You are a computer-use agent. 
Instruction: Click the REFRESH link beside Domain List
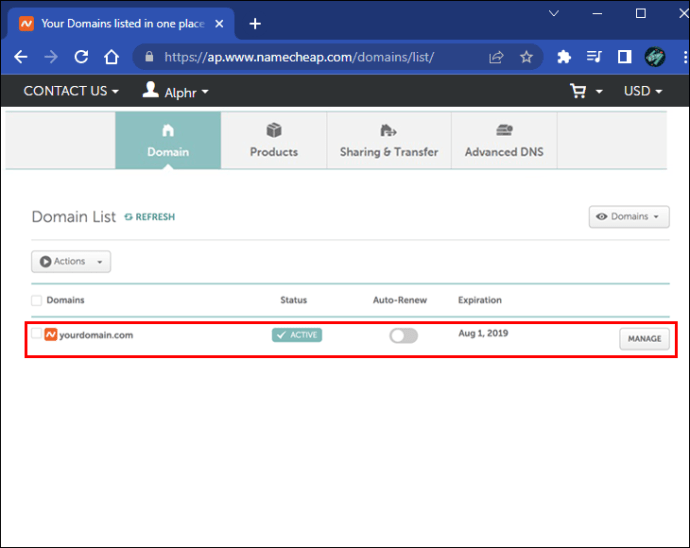(150, 217)
